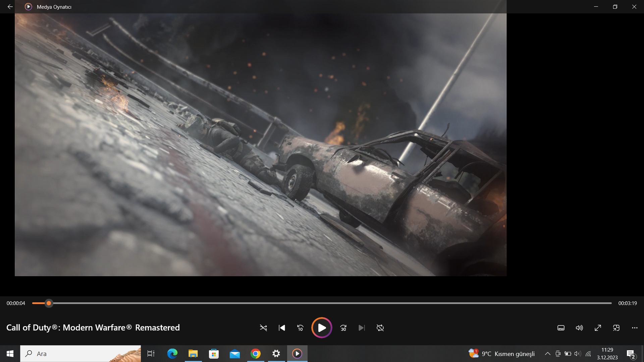Viewport: 644px width, 362px height.
Task: Enter full screen mode
Action: tap(598, 328)
